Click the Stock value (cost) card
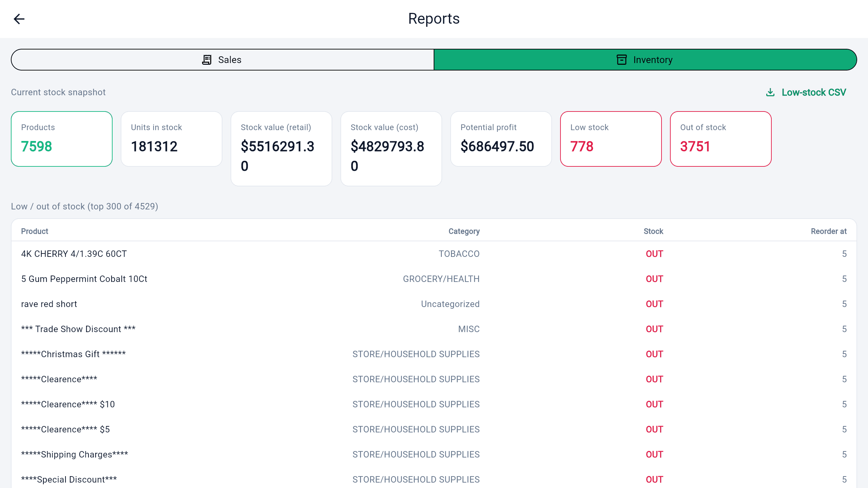The image size is (868, 488). pyautogui.click(x=391, y=149)
